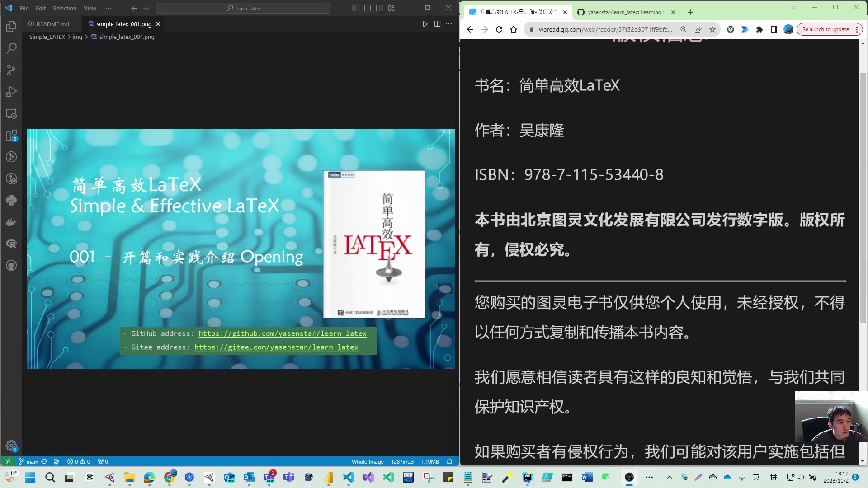Click the main branch in status bar
This screenshot has height=488, width=868.
click(28, 461)
